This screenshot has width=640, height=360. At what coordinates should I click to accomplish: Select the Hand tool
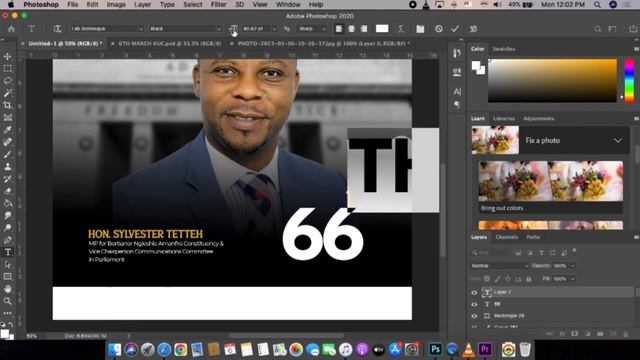point(7,289)
